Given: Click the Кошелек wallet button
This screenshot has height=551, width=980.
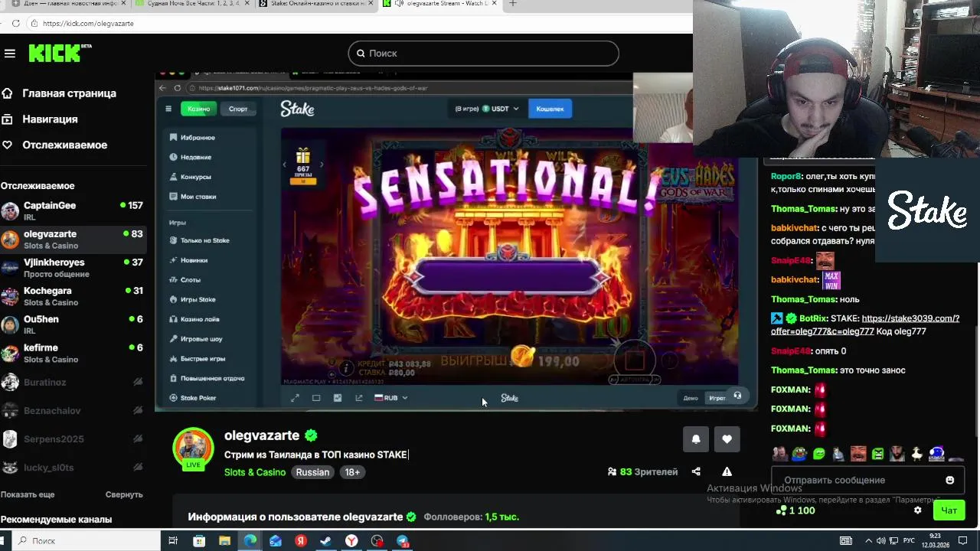Looking at the screenshot, I should (550, 109).
